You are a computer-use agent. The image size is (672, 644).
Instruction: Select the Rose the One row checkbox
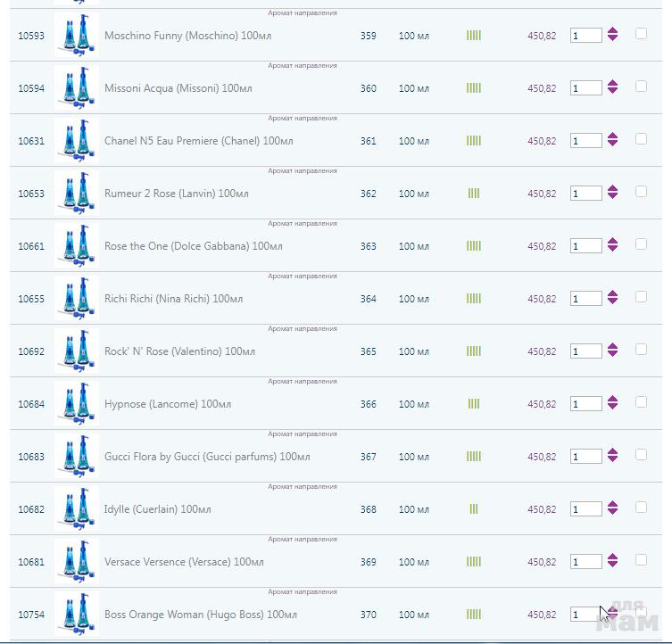click(x=641, y=244)
